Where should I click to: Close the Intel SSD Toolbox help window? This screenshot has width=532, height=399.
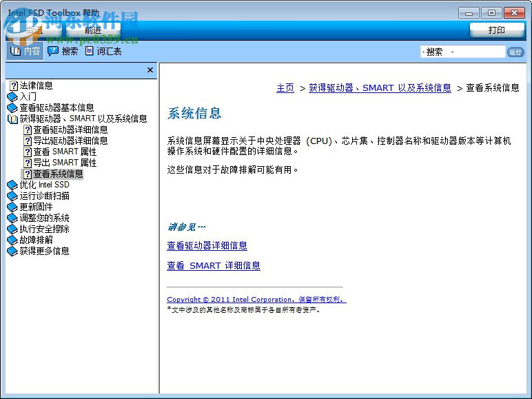(x=514, y=13)
